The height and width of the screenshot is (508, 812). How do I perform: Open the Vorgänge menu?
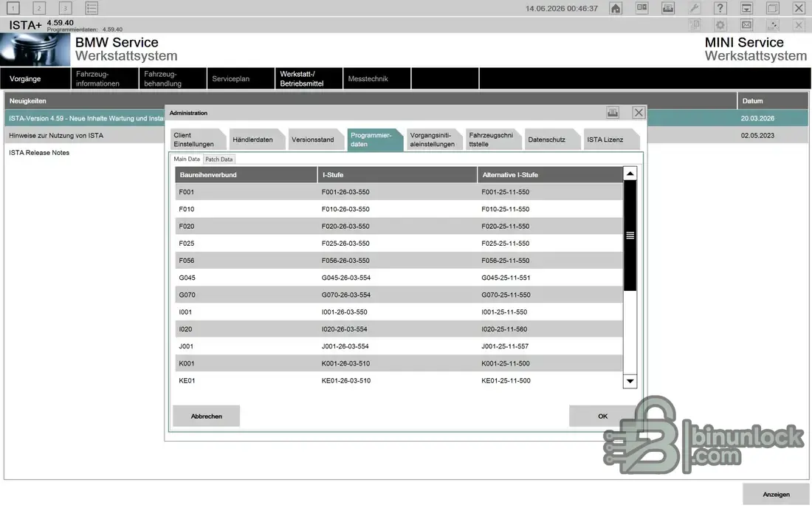click(35, 78)
